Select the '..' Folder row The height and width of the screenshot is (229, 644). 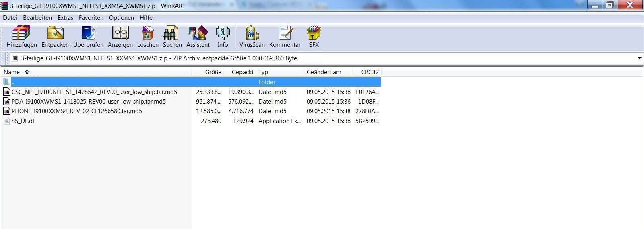pyautogui.click(x=191, y=82)
